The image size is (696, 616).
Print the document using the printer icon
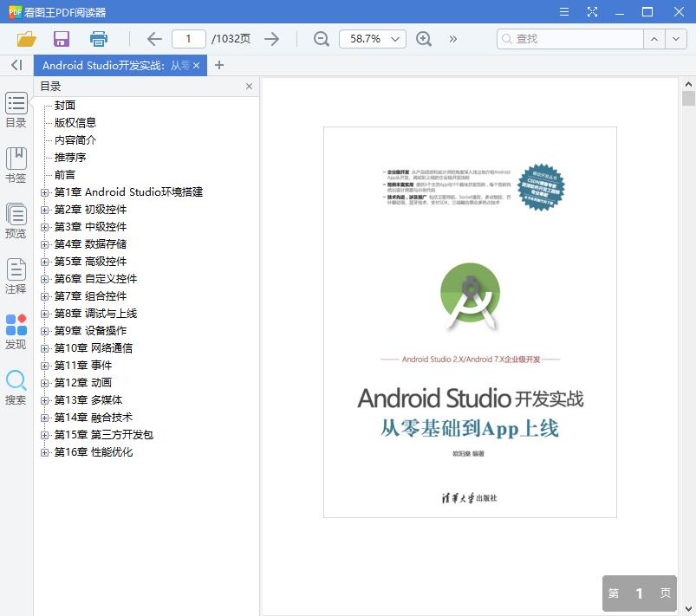pos(99,39)
